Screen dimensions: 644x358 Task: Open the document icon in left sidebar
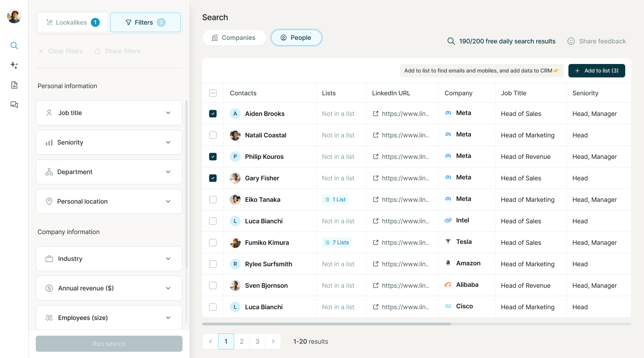click(14, 85)
